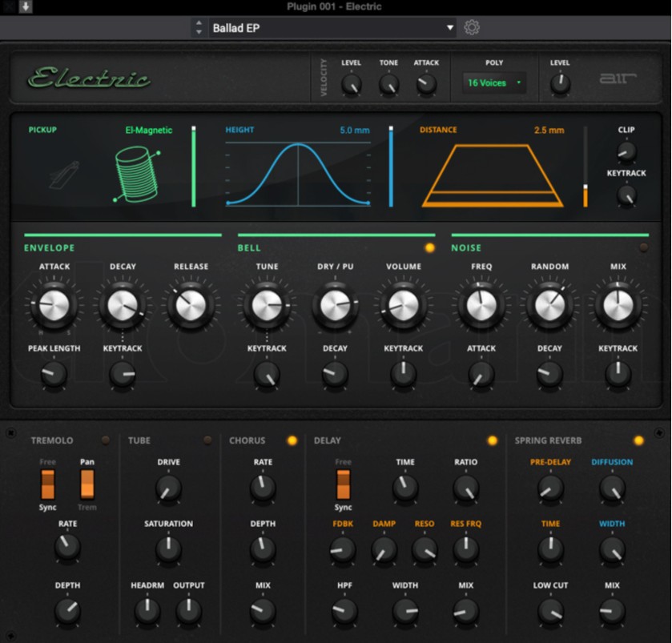This screenshot has width=672, height=643.
Task: Disable the Bell section LED
Action: tap(430, 248)
